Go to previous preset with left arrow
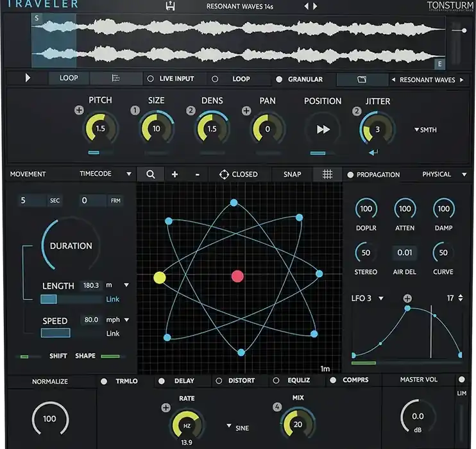476x449 pixels. [x=306, y=6]
